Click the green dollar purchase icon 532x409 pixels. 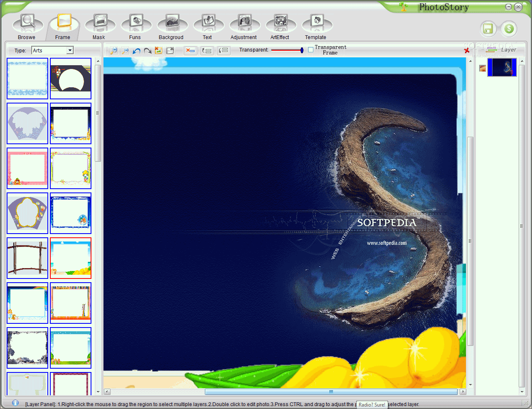coord(509,29)
